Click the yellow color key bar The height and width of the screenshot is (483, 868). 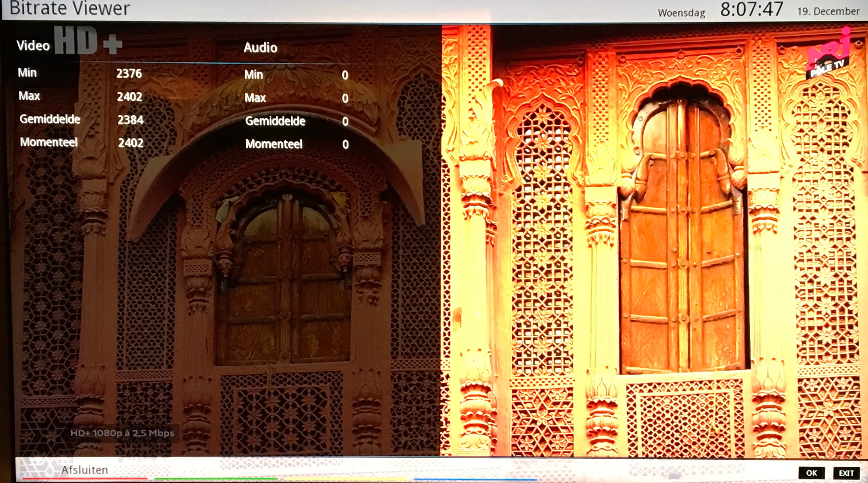click(x=346, y=479)
